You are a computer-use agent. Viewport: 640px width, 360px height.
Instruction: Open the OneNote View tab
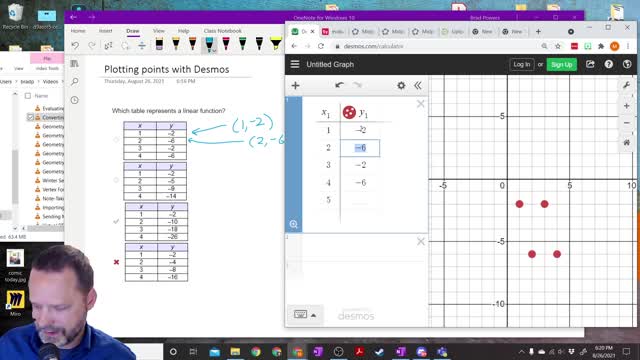159,31
